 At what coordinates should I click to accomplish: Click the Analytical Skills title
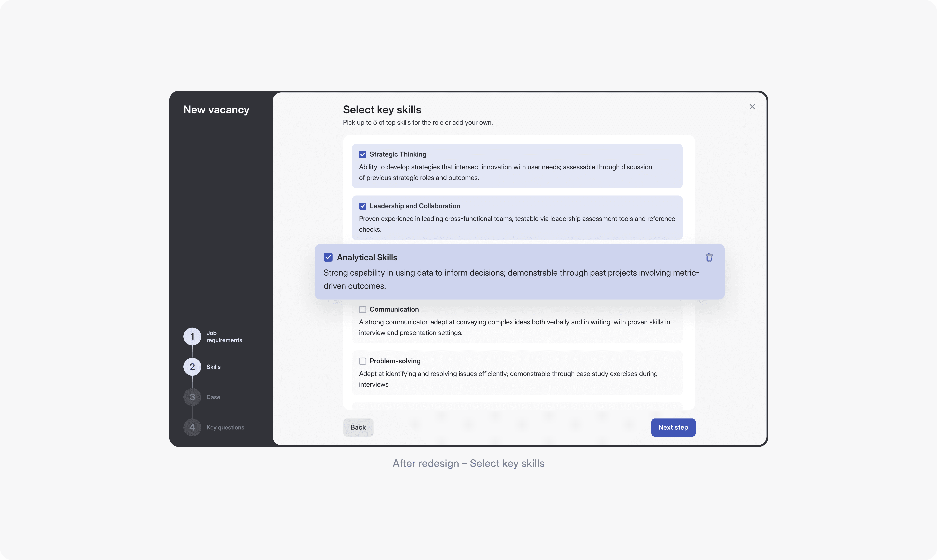367,257
